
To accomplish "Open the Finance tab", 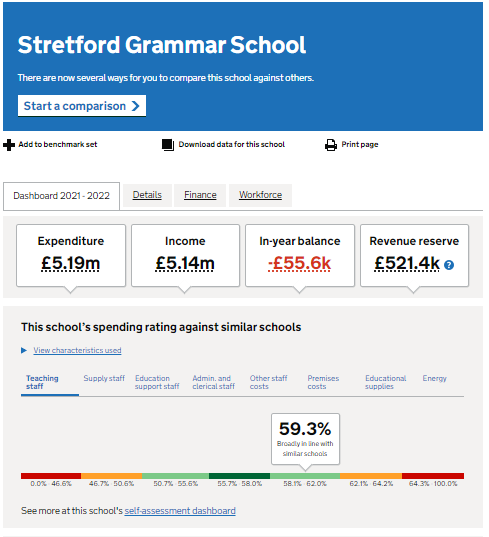I will coord(200,195).
